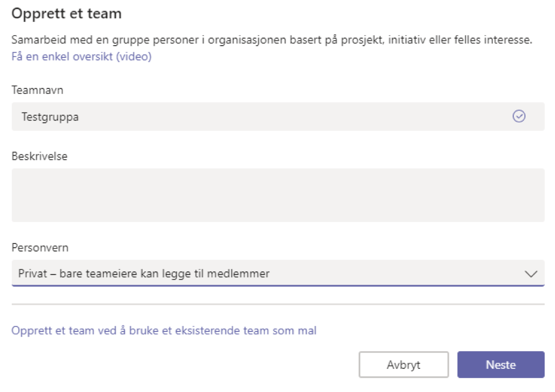Click the "Beskrivelse" field label

click(40, 156)
